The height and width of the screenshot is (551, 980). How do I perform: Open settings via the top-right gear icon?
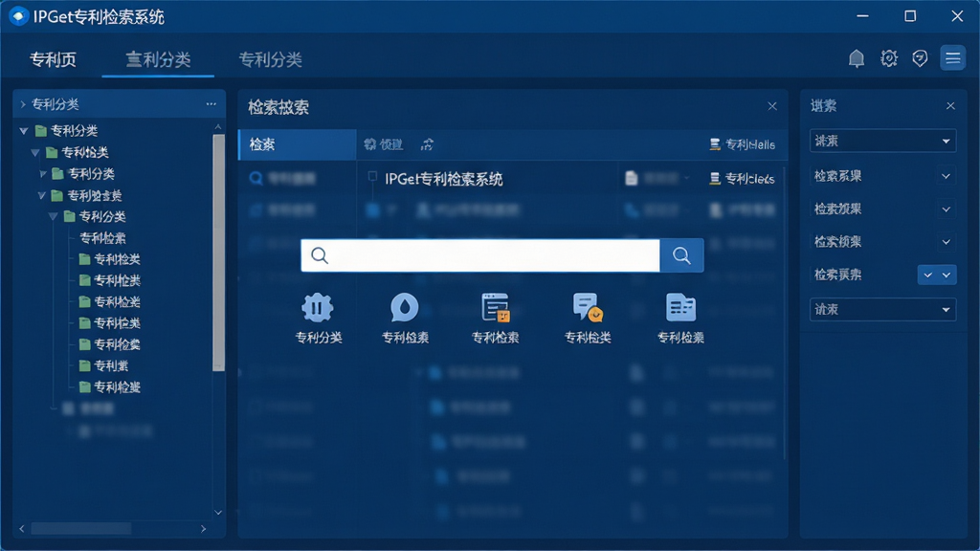[x=889, y=58]
